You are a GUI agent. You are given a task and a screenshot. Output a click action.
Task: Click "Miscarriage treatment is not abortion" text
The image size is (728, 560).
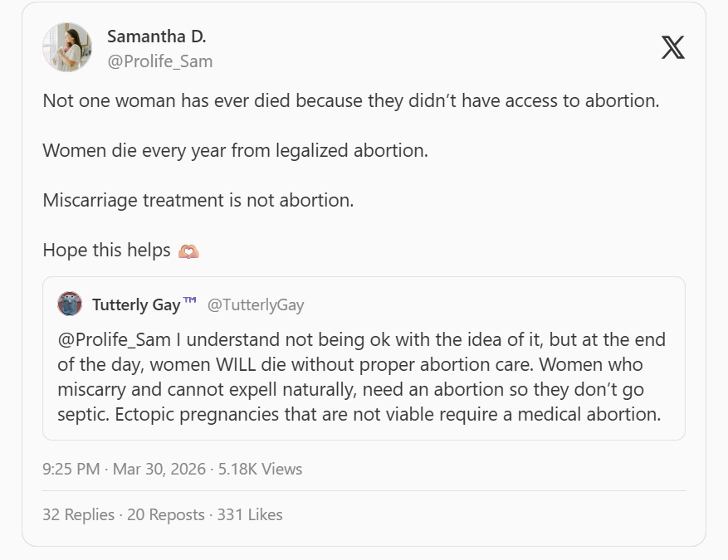198,201
